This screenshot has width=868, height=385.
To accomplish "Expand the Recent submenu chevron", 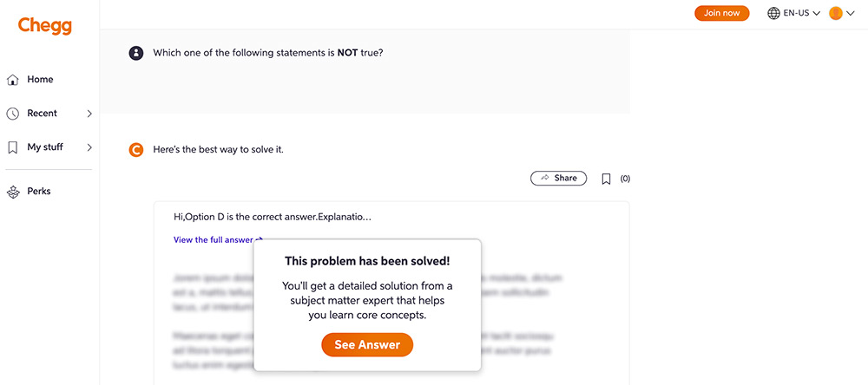I will tap(89, 114).
